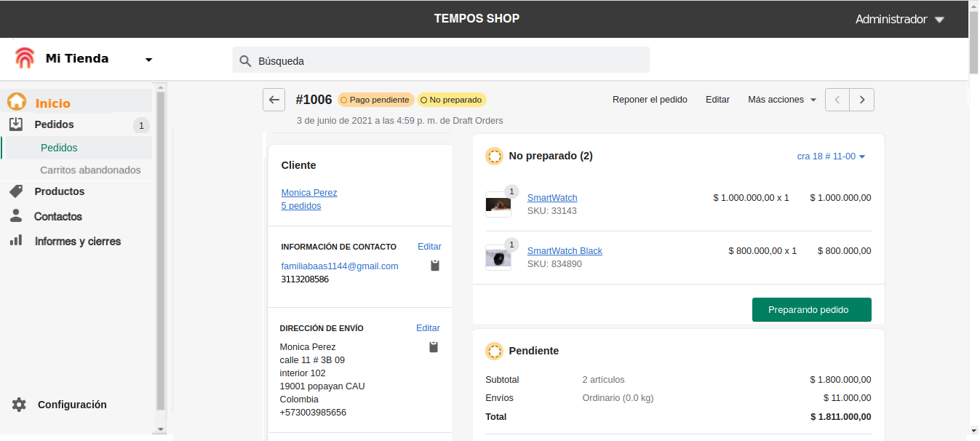Expand the Más acciones menu
The width and height of the screenshot is (980, 441).
782,100
